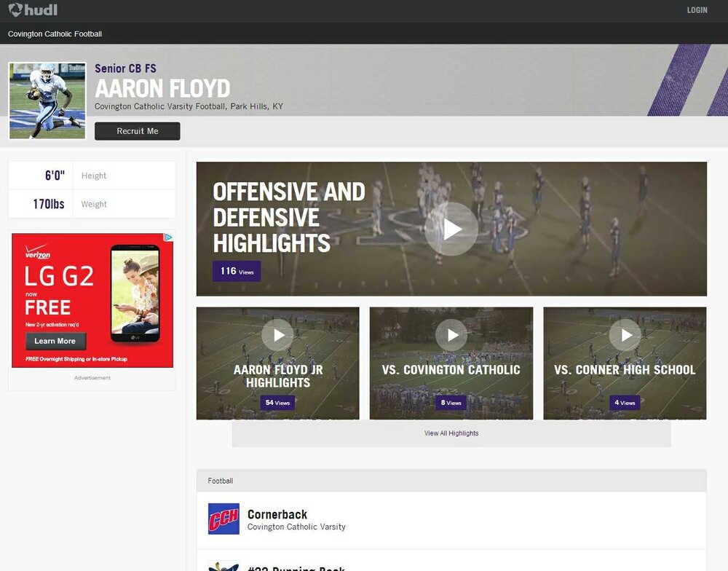Click the Verizon logo in the ad
This screenshot has width=728, height=571.
38,252
